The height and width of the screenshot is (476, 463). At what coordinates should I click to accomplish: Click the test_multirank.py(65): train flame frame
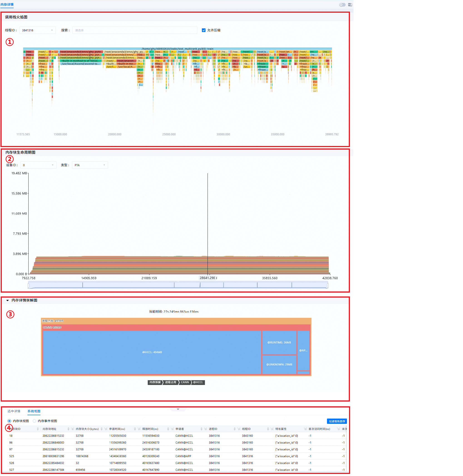coord(178,49)
